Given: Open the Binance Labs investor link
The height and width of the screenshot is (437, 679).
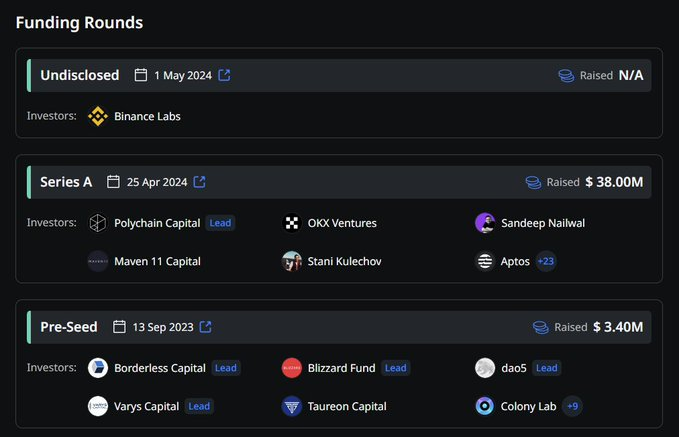Looking at the screenshot, I should click(147, 116).
